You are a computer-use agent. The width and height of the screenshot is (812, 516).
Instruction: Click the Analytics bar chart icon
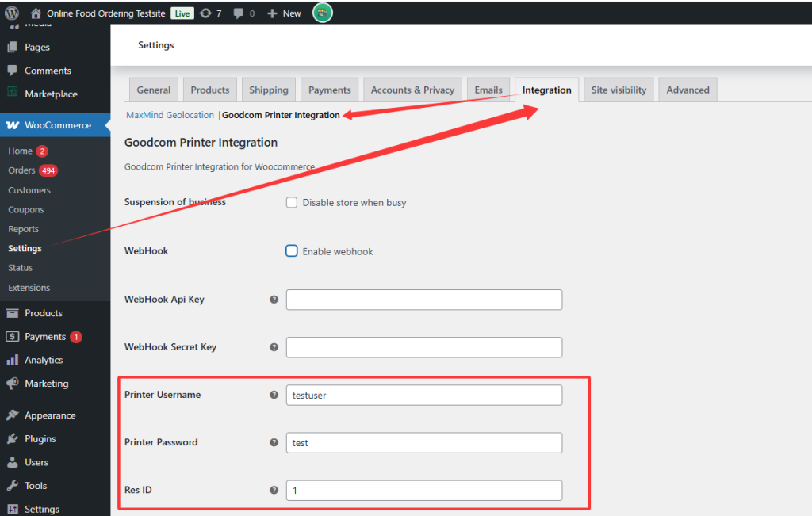coord(13,360)
